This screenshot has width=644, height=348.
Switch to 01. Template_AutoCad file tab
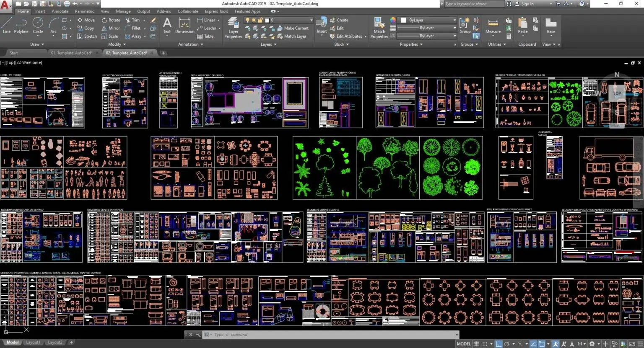(72, 53)
